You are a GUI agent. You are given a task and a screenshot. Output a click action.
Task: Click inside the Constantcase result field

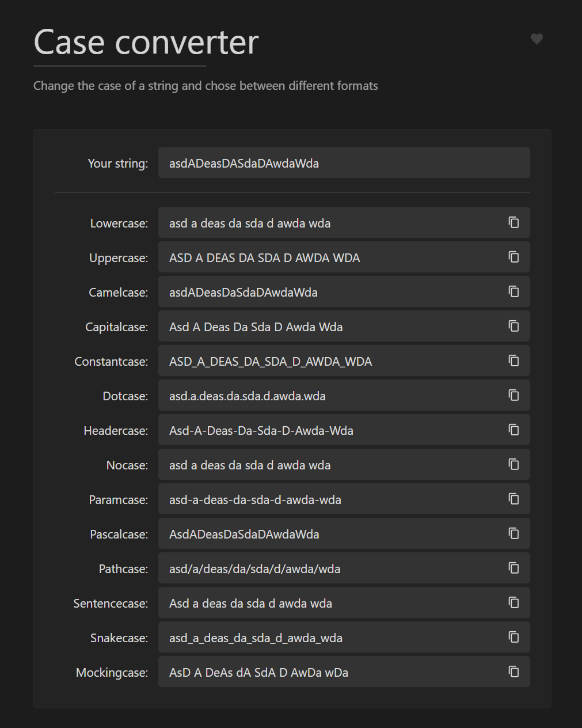(x=328, y=361)
